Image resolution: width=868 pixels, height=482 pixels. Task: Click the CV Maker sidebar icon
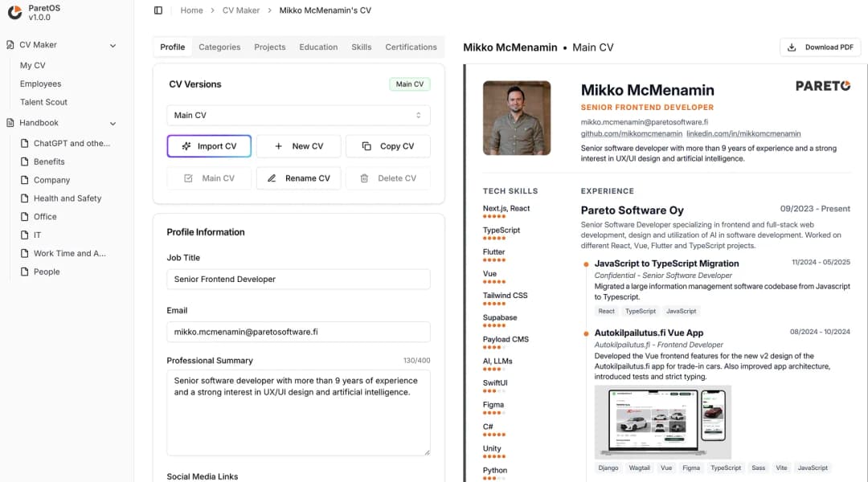(10, 45)
